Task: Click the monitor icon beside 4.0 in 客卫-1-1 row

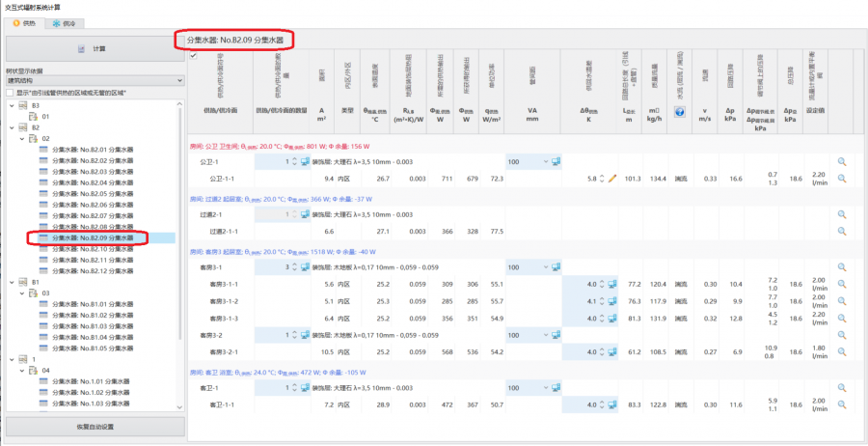Action: pyautogui.click(x=613, y=405)
